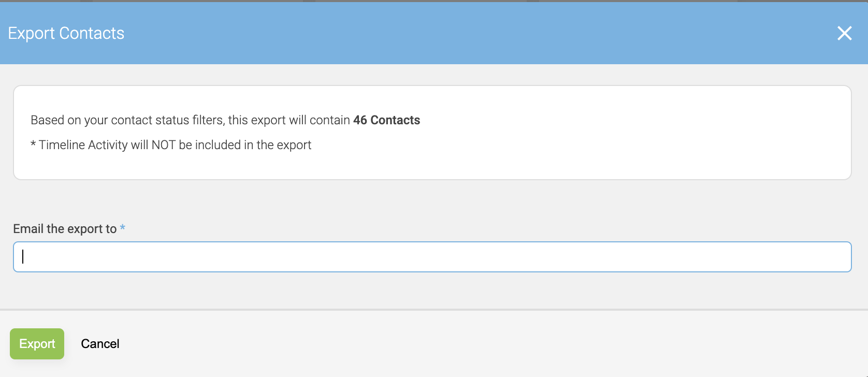The height and width of the screenshot is (377, 868).
Task: Close the Export Contacts dialog
Action: pyautogui.click(x=844, y=33)
